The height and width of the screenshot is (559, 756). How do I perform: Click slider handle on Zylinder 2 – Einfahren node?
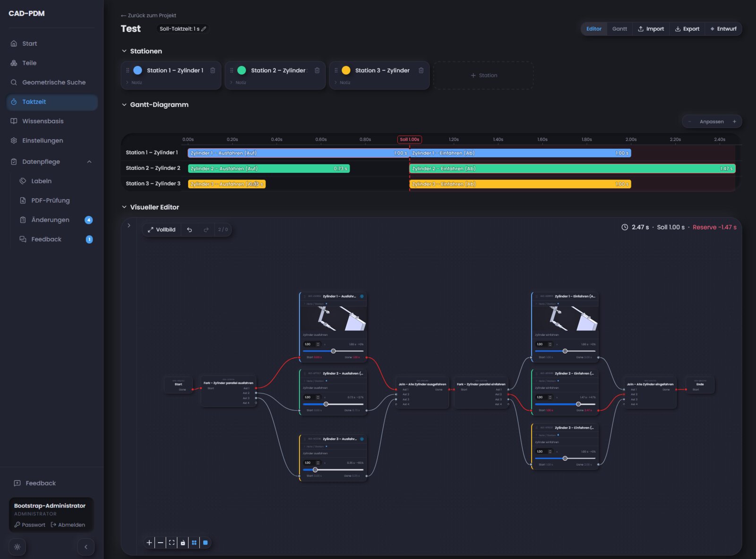[578, 404]
